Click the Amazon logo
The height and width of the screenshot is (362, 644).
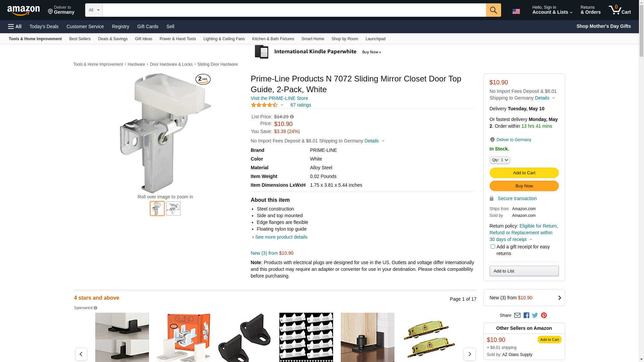23,11
